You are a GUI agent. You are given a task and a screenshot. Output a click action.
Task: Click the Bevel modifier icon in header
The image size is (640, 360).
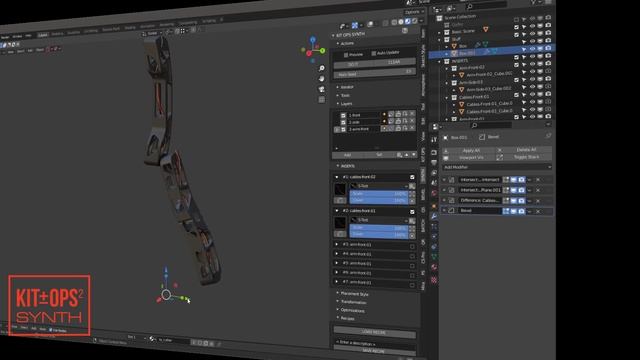[x=482, y=137]
